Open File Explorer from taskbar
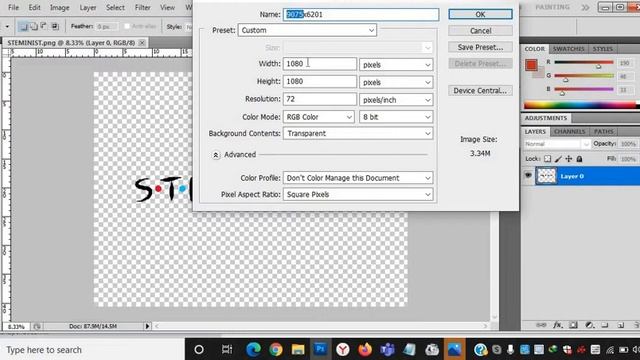The width and height of the screenshot is (640, 360). 298,349
